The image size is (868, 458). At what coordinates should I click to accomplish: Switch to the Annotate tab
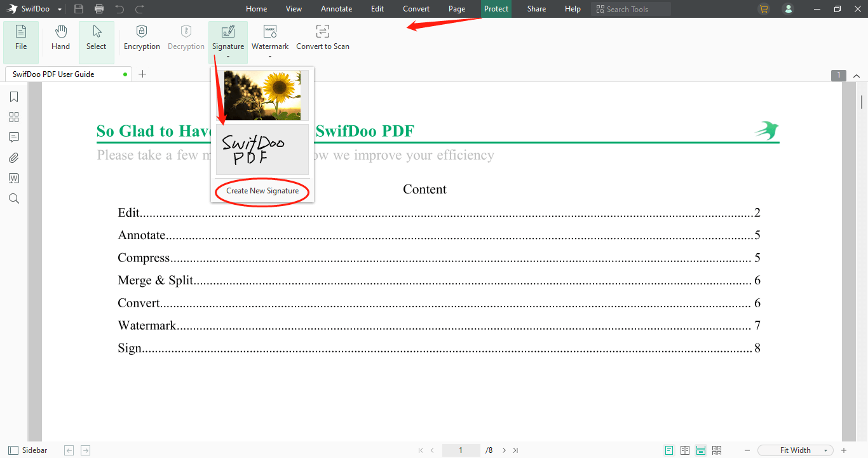(337, 9)
